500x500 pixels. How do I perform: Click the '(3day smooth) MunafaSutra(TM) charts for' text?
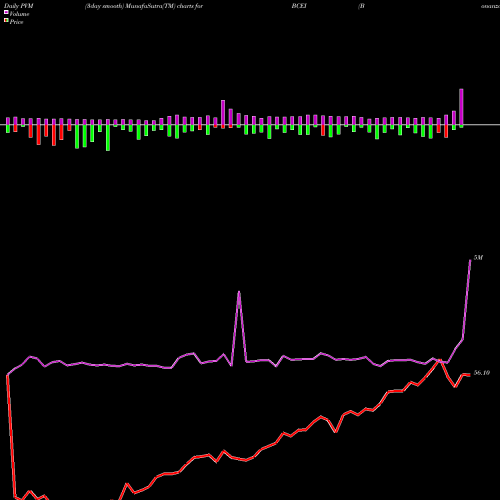pos(144,6)
